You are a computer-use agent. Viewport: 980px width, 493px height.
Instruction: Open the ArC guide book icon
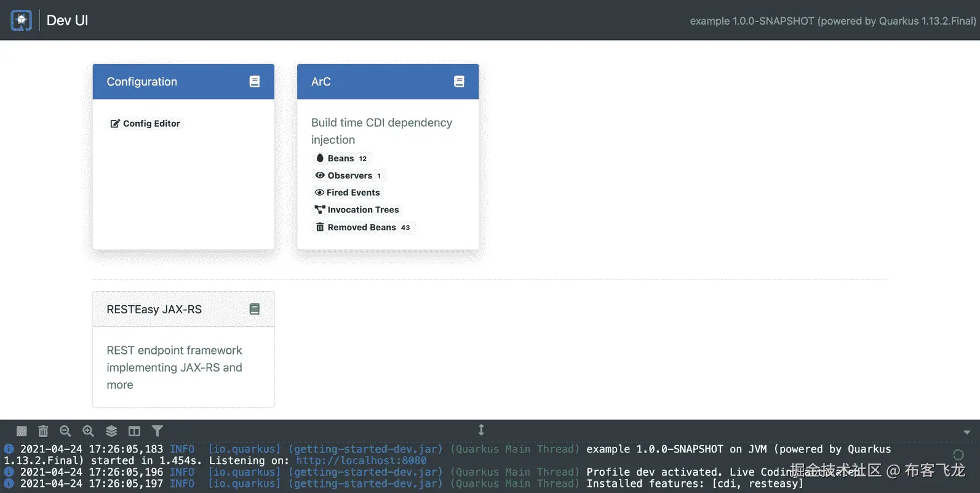point(459,81)
